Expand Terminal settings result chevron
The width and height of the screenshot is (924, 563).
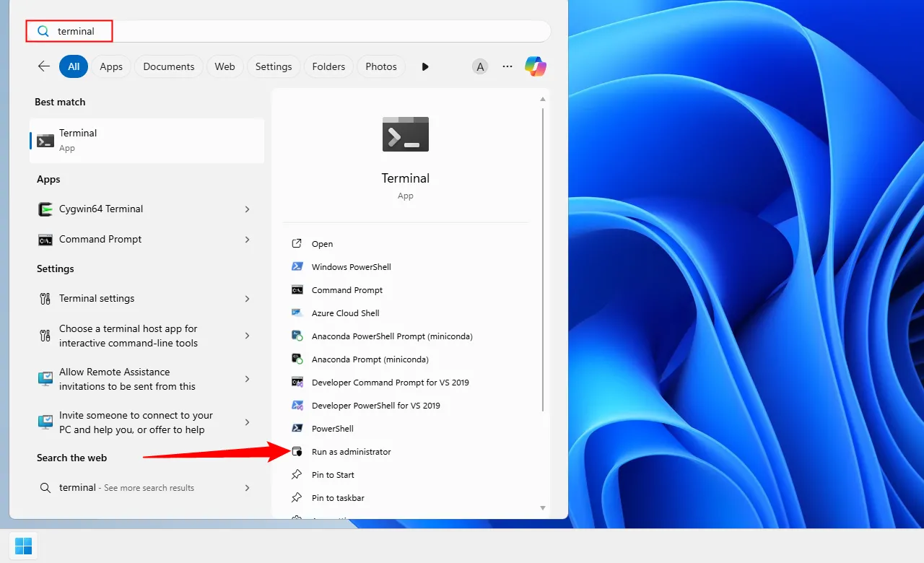248,298
